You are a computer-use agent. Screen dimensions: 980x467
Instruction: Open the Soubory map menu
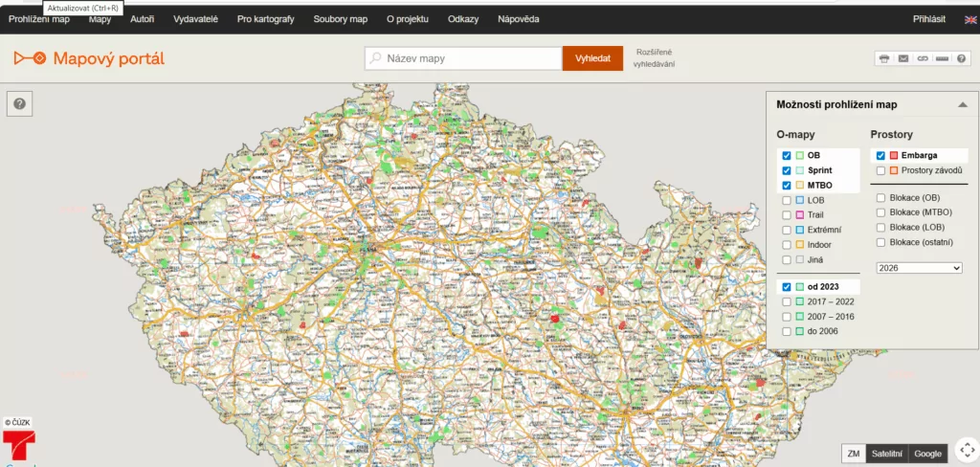pos(340,19)
